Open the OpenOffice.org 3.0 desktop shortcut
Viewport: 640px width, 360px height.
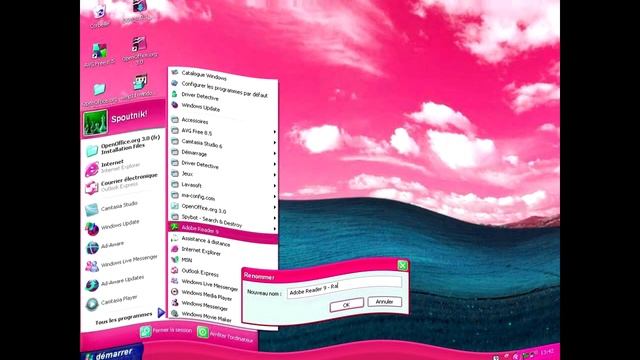coord(140,50)
